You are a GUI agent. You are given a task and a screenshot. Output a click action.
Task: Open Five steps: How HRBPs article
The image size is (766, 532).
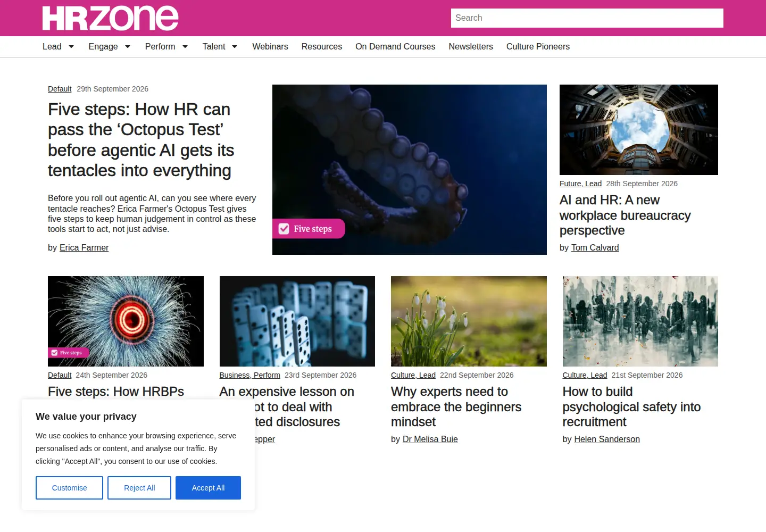coord(116,392)
